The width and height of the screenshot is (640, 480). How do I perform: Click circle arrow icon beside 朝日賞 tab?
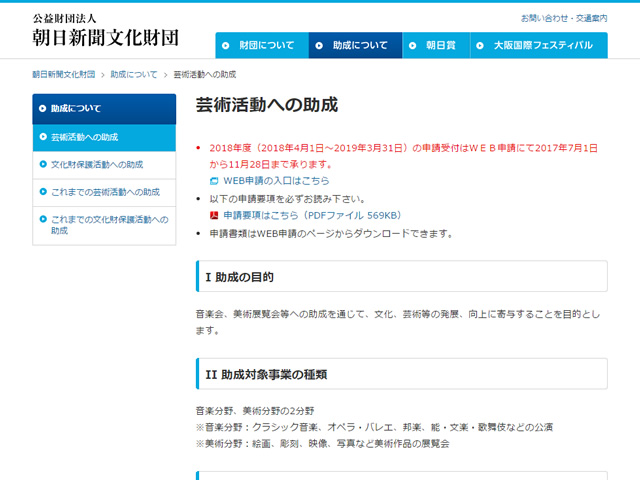pos(413,46)
